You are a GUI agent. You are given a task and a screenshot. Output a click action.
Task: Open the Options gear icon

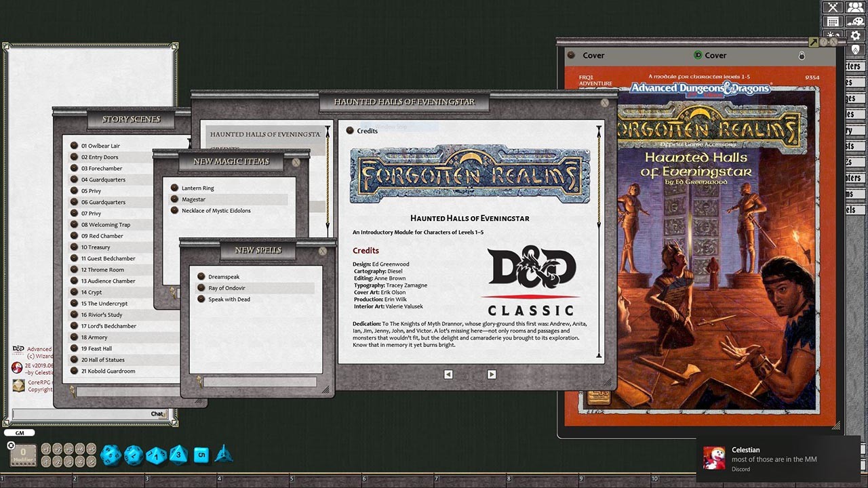[855, 35]
